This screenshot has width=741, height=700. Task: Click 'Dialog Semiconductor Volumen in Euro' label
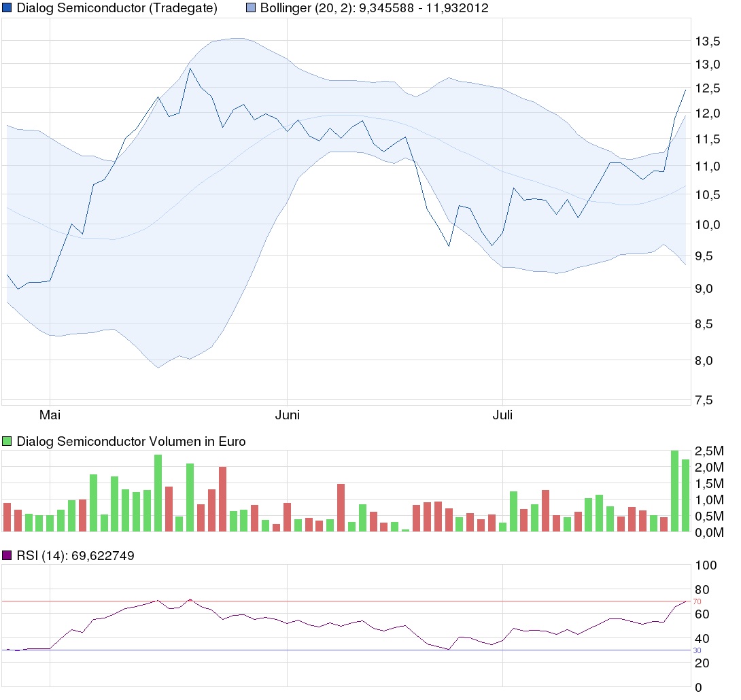(x=131, y=441)
